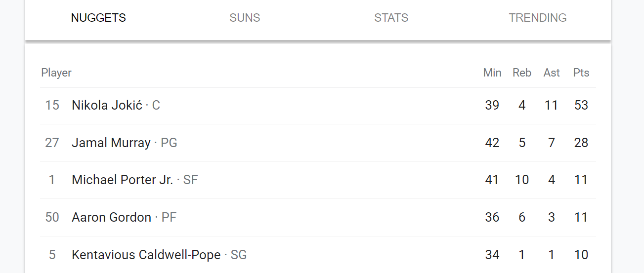The width and height of the screenshot is (644, 273).
Task: Click jersey number 50 beside Aaron Gordon
Action: [x=52, y=217]
